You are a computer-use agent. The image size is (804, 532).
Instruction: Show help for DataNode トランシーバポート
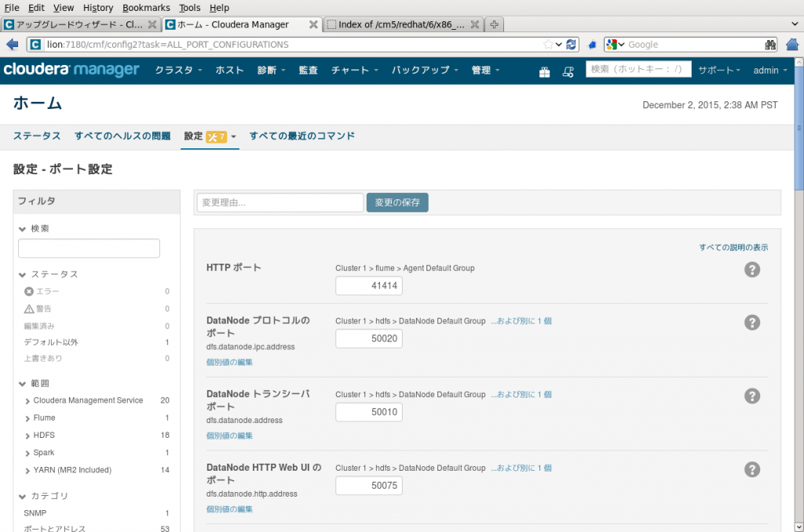coord(752,395)
